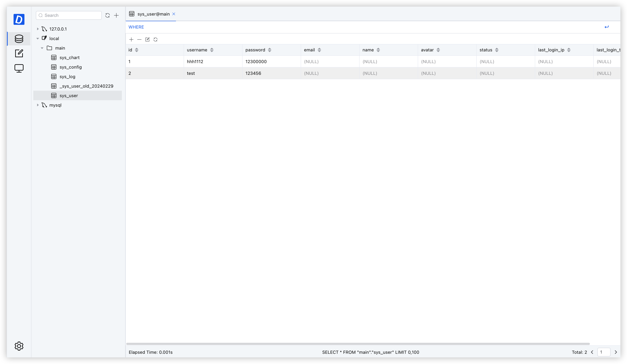Select the sys_user@main tab
This screenshot has width=627, height=364.
[x=153, y=14]
